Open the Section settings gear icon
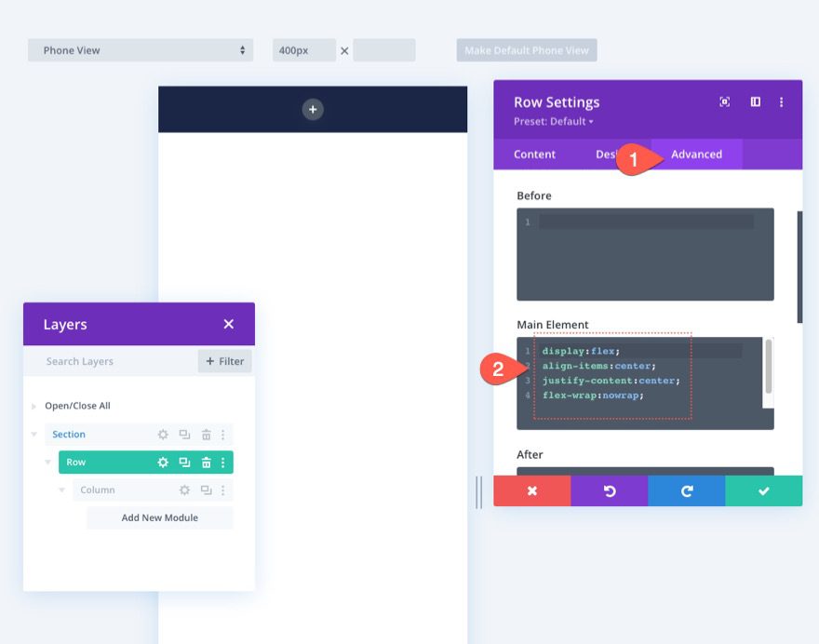Image resolution: width=819 pixels, height=644 pixels. (x=165, y=434)
